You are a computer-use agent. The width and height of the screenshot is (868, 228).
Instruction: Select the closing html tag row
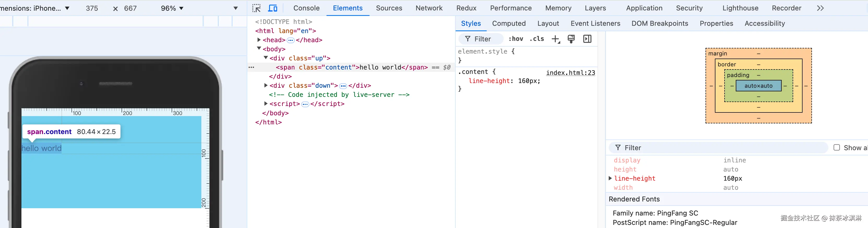pos(268,122)
